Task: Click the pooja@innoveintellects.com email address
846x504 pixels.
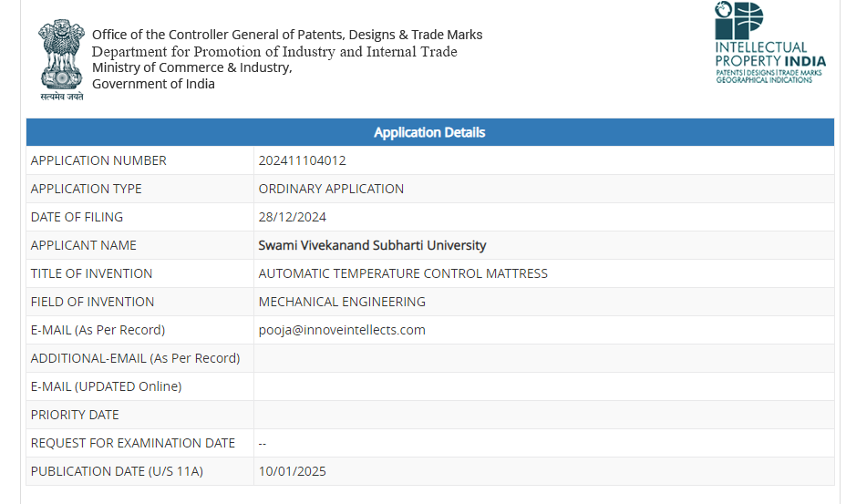Action: coord(342,330)
